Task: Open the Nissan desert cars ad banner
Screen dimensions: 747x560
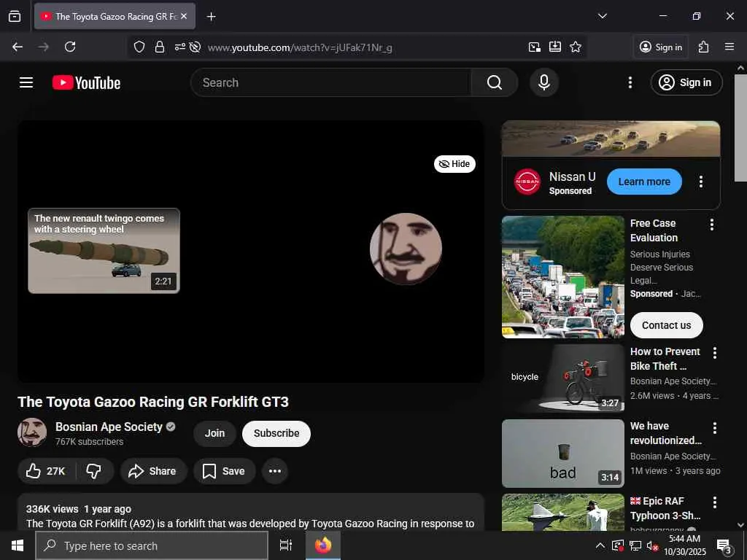Action: (x=611, y=139)
